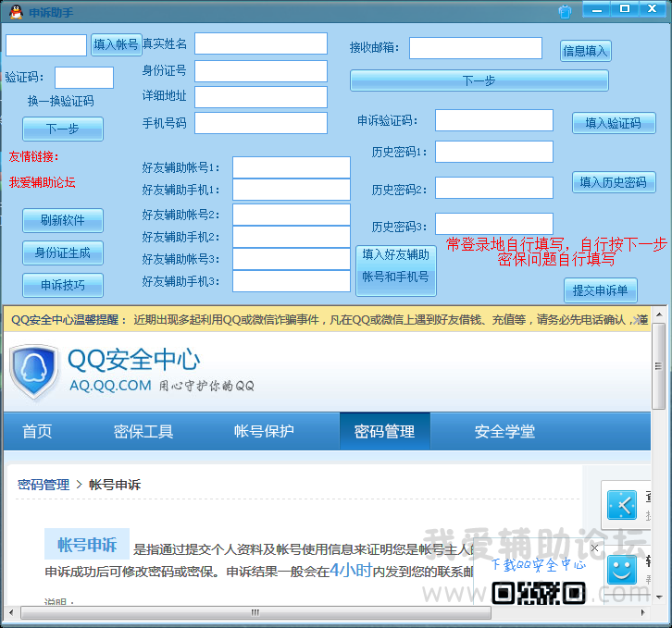Maximize the 申诉助手 window
672x628 pixels.
click(625, 9)
